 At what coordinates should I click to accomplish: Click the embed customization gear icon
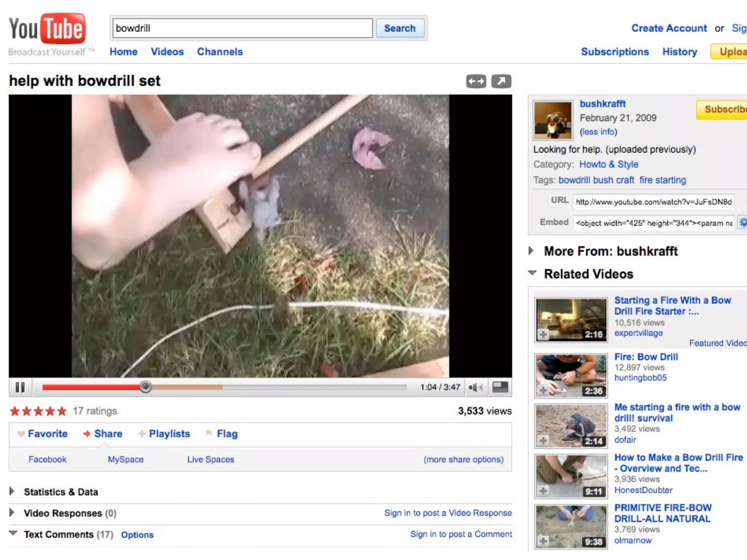pyautogui.click(x=743, y=222)
